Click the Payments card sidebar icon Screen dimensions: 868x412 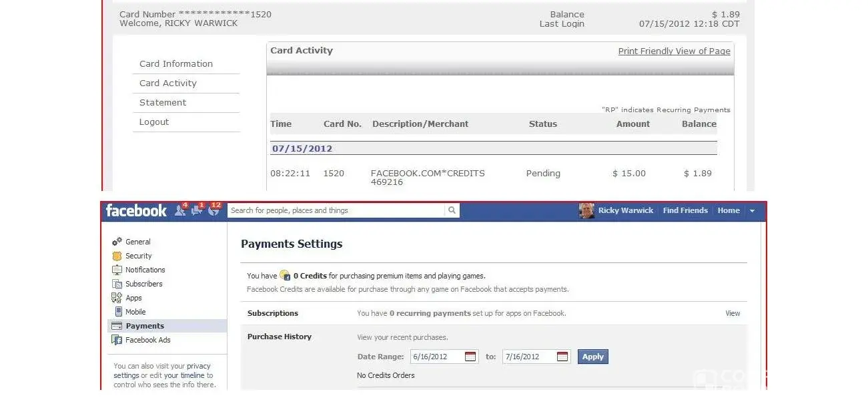117,326
